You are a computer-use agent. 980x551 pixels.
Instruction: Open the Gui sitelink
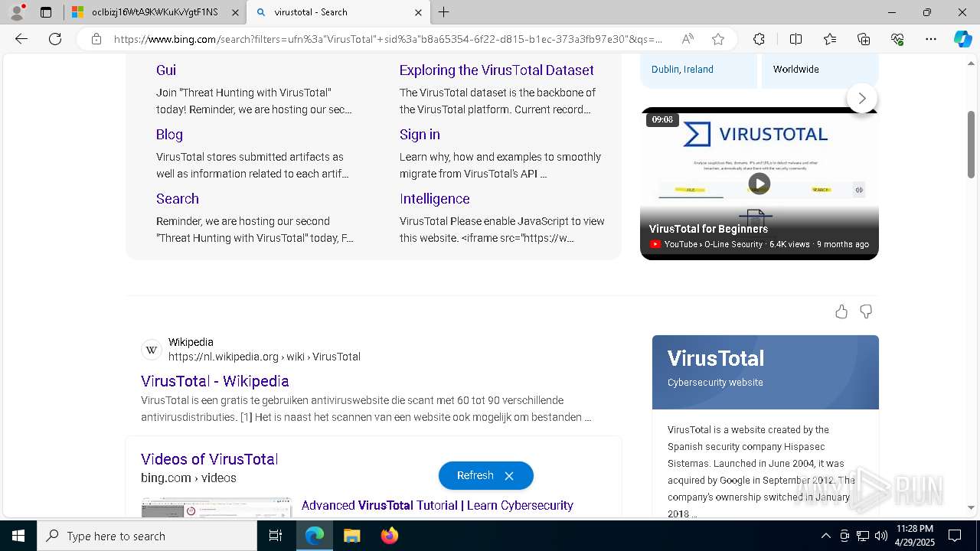[x=166, y=70]
